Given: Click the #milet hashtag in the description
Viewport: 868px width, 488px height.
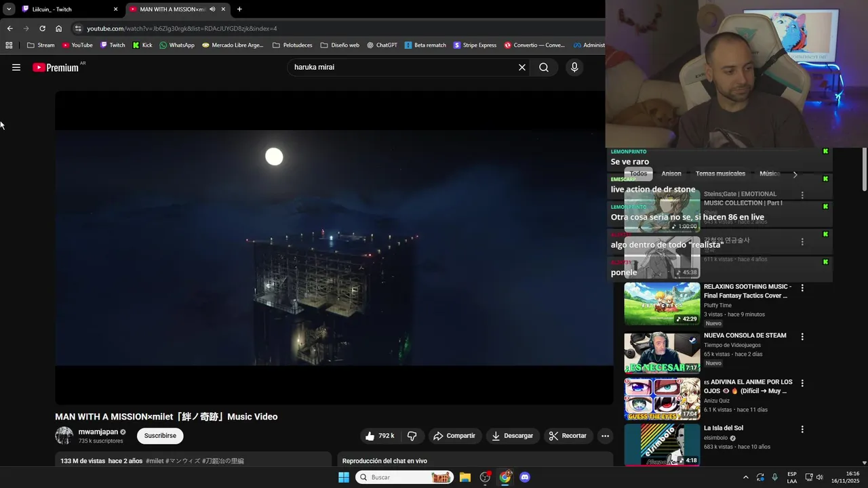Looking at the screenshot, I should point(155,461).
